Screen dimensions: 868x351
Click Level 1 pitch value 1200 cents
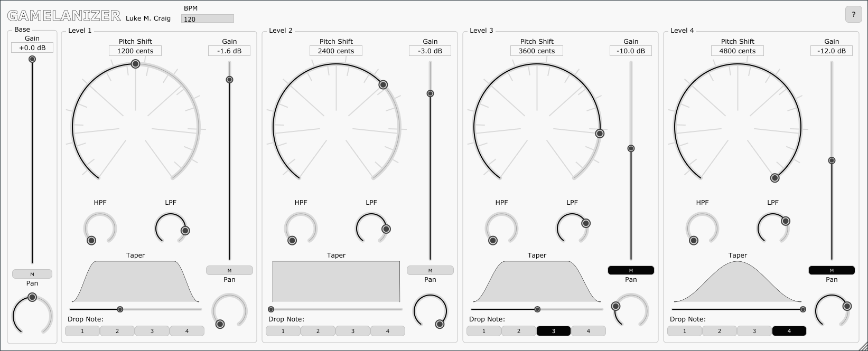tap(135, 51)
